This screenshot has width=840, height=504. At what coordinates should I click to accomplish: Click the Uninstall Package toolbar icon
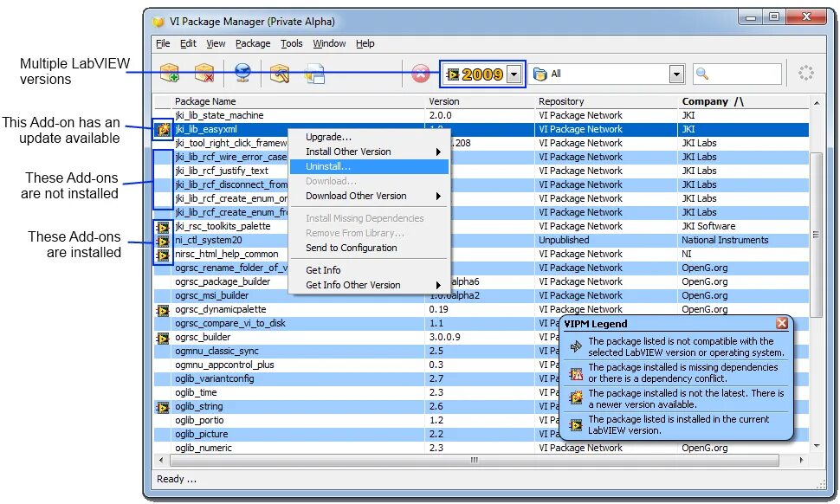pyautogui.click(x=204, y=73)
